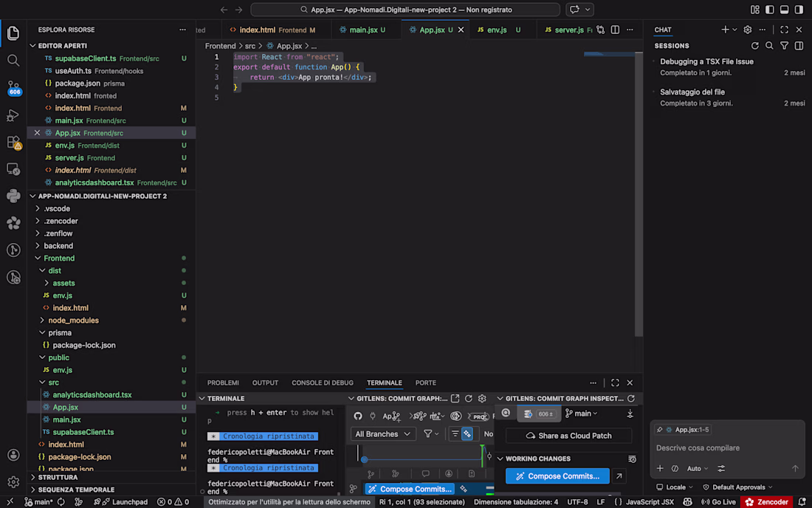The image size is (812, 508).
Task: Toggle primary side bar layout button
Action: coord(768,10)
